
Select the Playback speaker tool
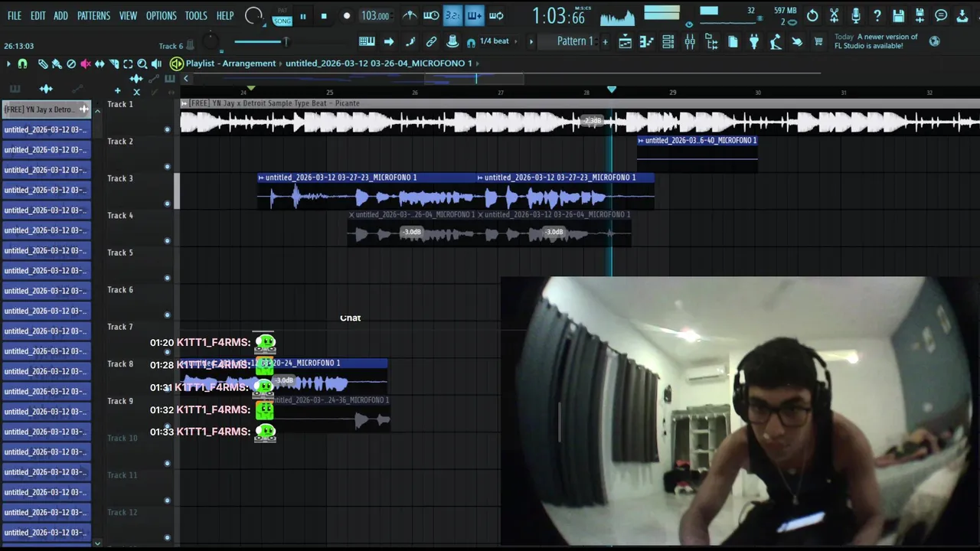click(x=156, y=64)
